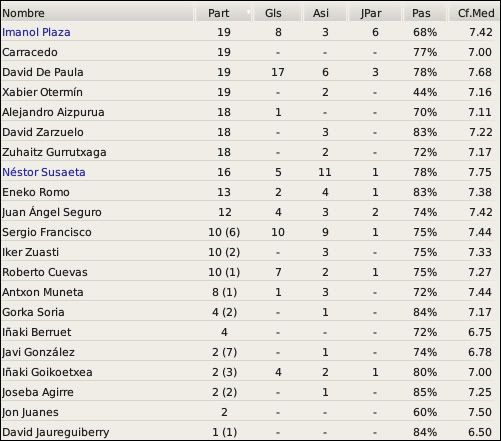Select Xabier Otermín in the list
Image resolution: width=501 pixels, height=441 pixels.
click(250, 92)
